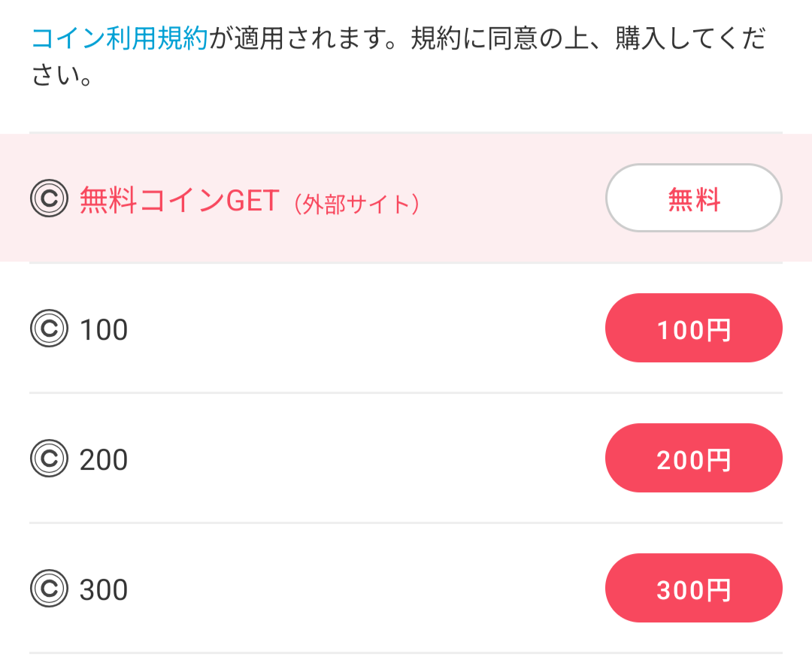Select the 300 coin amount label
The height and width of the screenshot is (660, 812).
coord(104,589)
